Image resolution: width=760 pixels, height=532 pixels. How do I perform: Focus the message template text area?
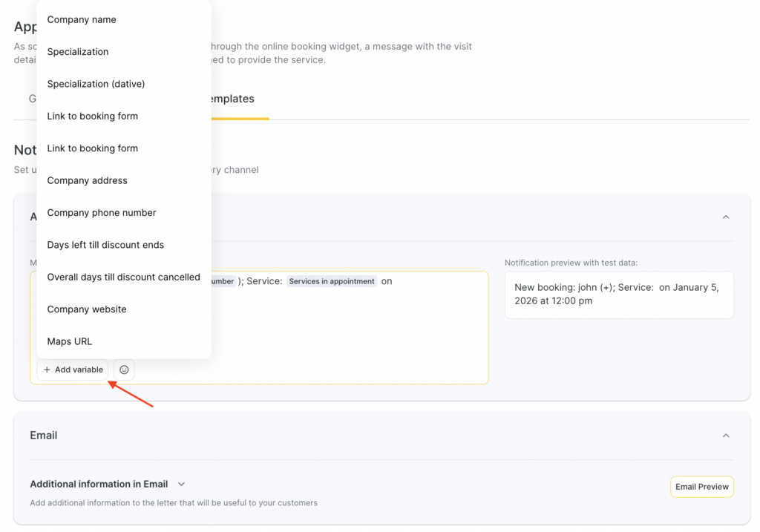[x=334, y=334]
